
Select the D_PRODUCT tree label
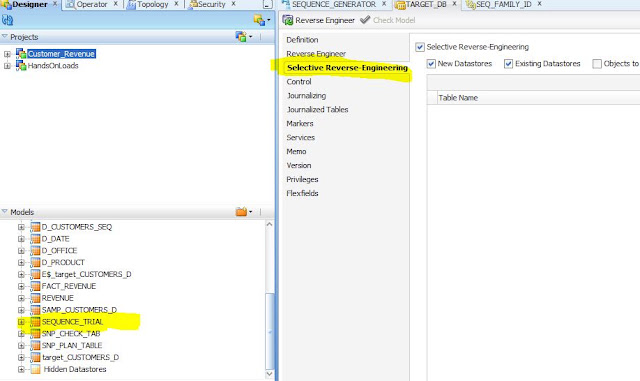pyautogui.click(x=63, y=262)
